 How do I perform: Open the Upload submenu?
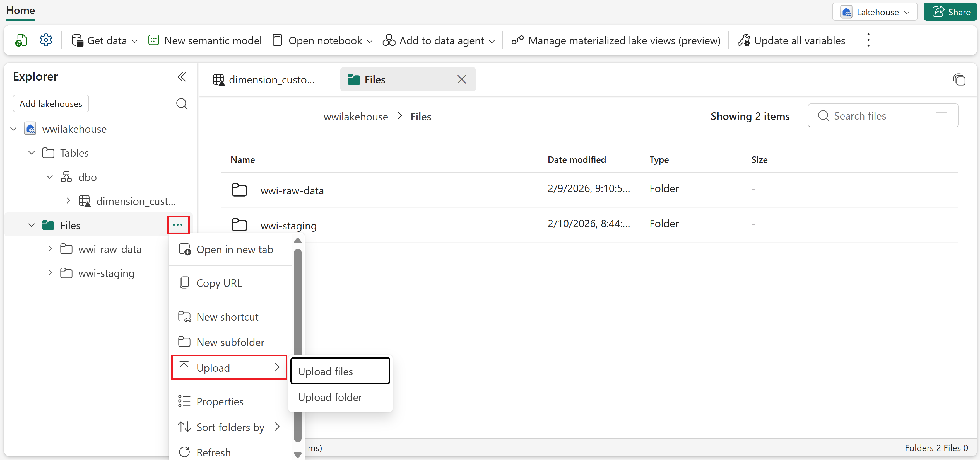click(229, 368)
